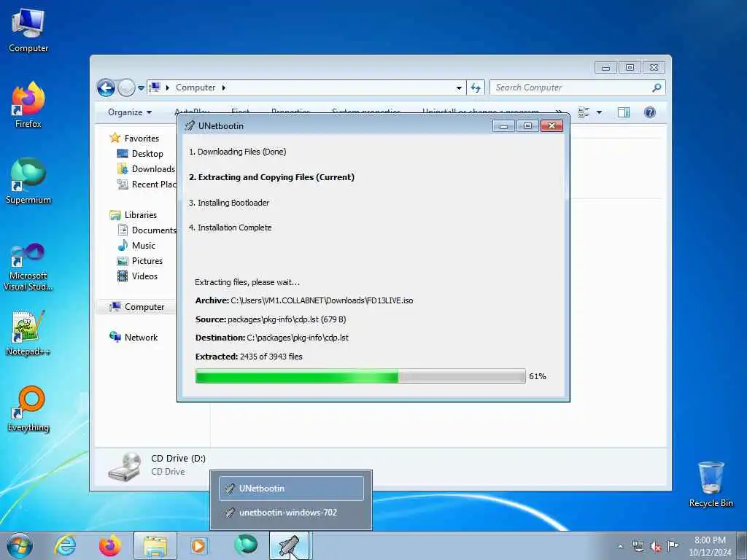Image resolution: width=747 pixels, height=560 pixels.
Task: Select UNetbootin in taskbar window list
Action: click(291, 488)
